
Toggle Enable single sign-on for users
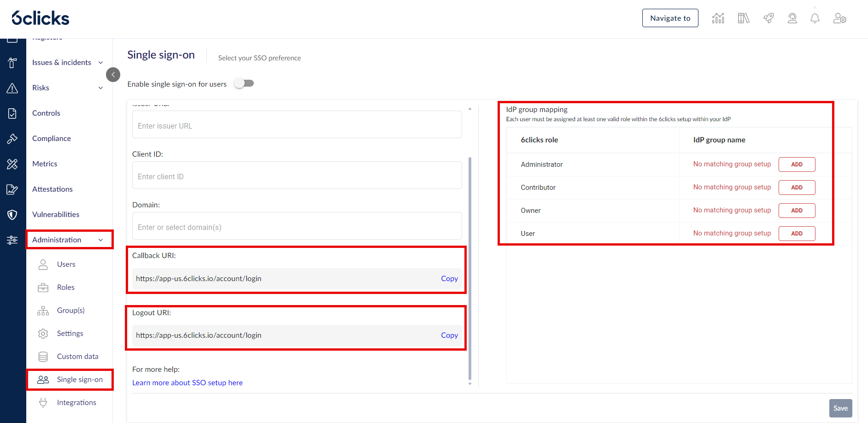[244, 83]
